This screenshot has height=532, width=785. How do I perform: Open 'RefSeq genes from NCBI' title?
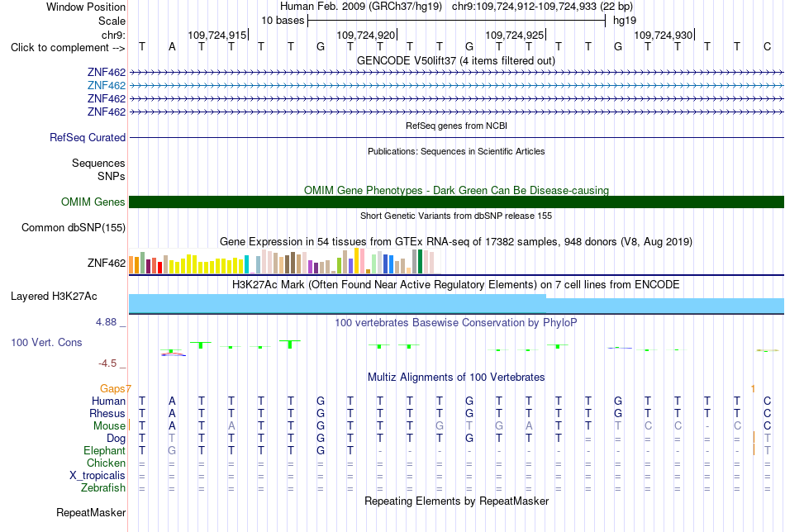[x=456, y=126]
